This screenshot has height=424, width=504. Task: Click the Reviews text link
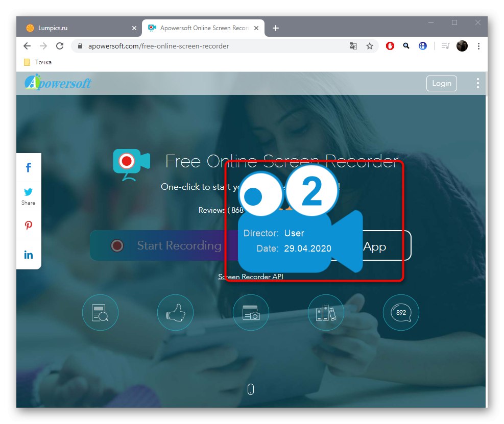tap(211, 210)
